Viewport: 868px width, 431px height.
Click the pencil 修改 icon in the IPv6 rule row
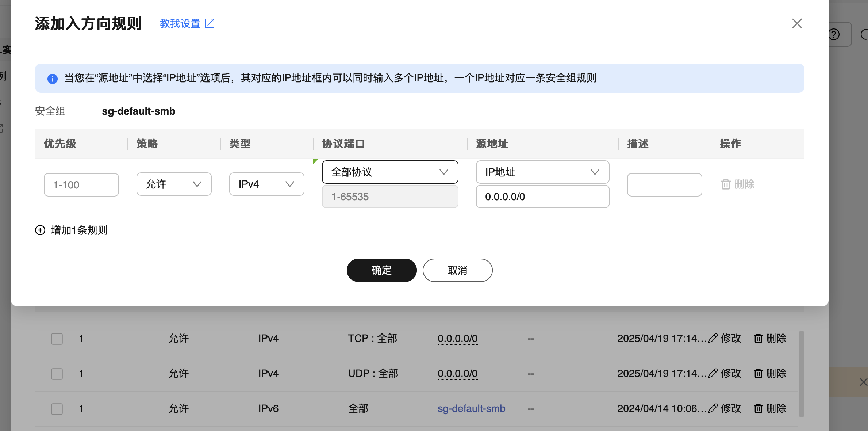coord(713,409)
